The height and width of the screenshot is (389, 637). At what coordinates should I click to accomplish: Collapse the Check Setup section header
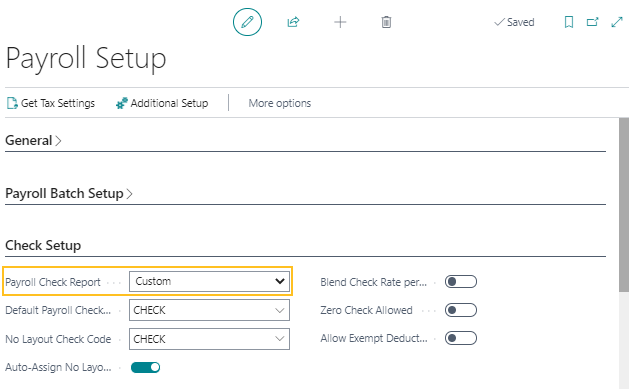tap(43, 245)
